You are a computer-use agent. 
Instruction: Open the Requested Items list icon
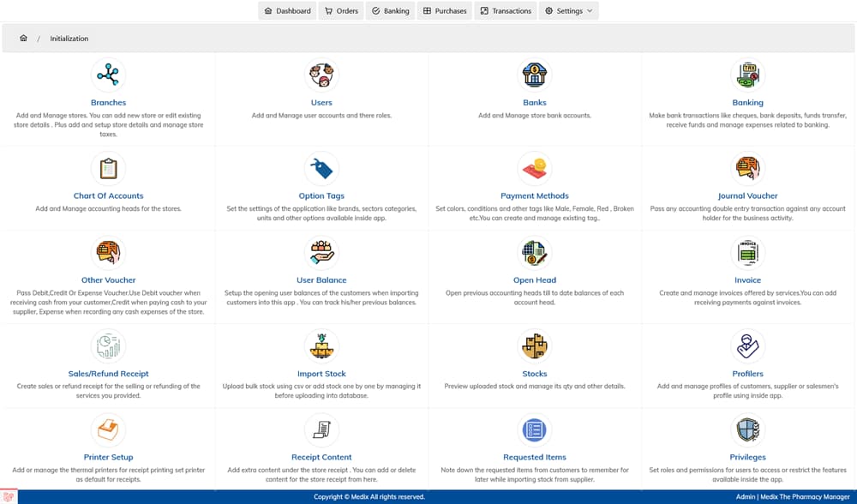[535, 429]
